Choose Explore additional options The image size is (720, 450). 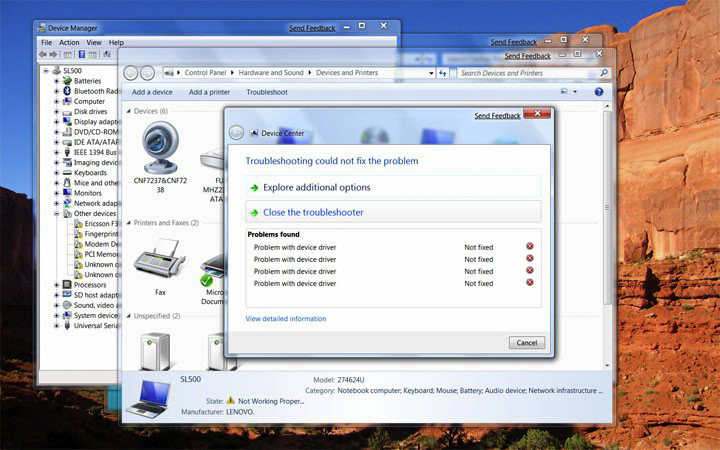click(316, 187)
